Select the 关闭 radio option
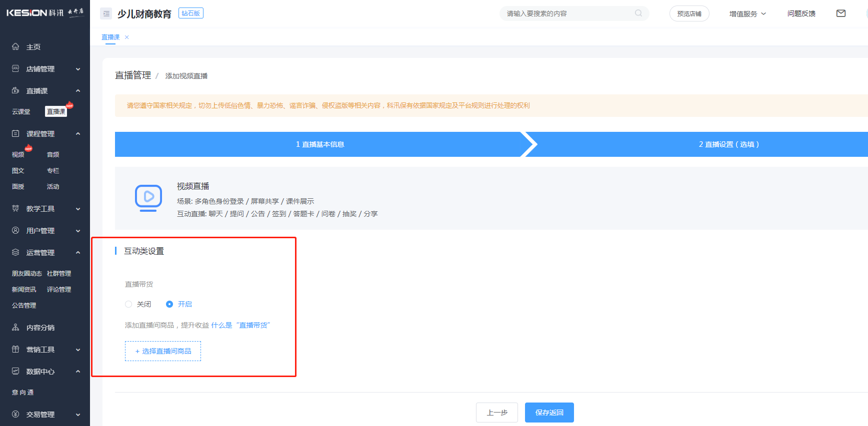This screenshot has width=868, height=426. click(128, 304)
